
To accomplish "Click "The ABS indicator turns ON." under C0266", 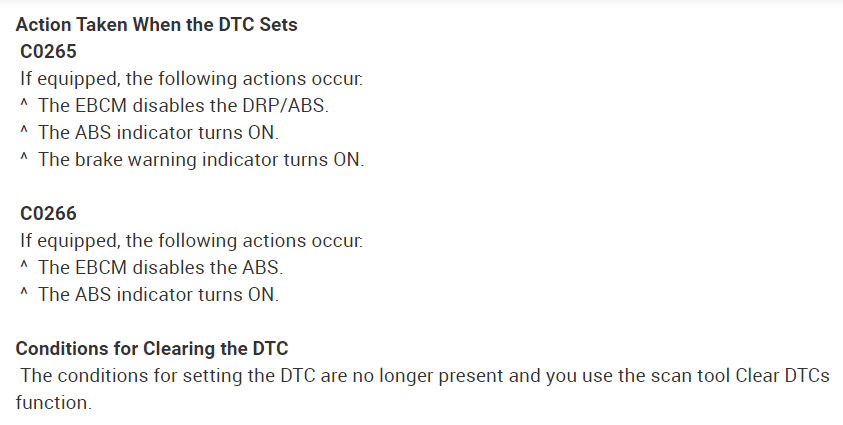I will pos(158,295).
